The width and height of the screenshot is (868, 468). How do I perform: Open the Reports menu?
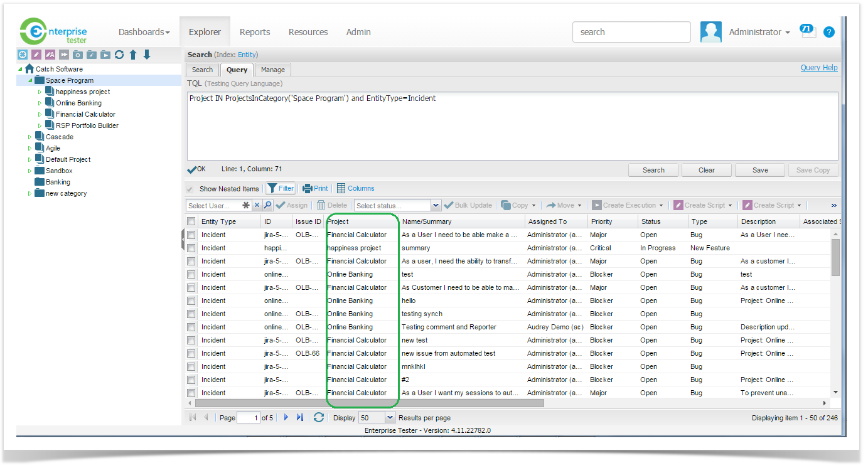[255, 32]
